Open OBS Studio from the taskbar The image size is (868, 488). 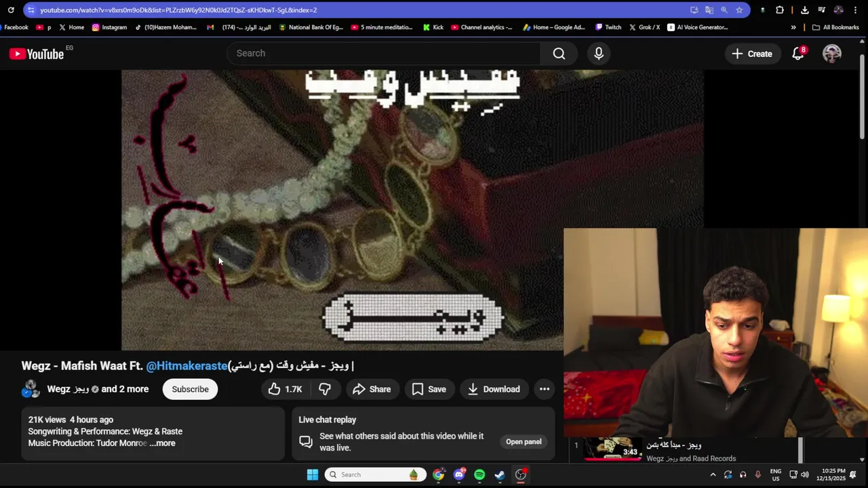click(521, 474)
